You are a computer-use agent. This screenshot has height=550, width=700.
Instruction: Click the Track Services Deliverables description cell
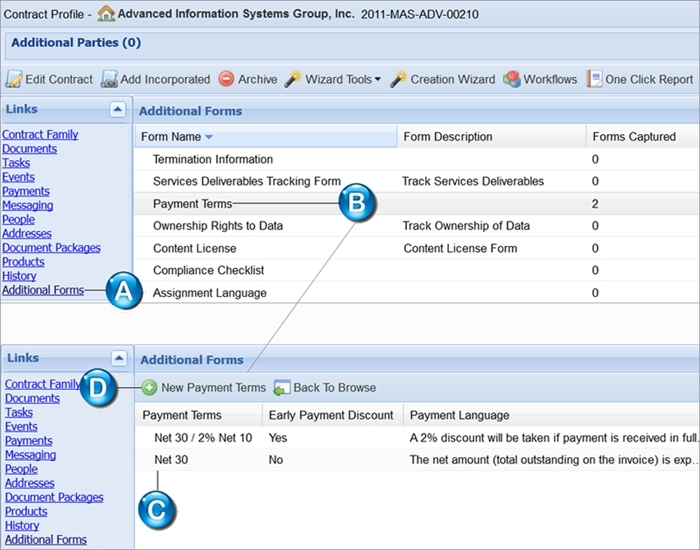point(473,181)
